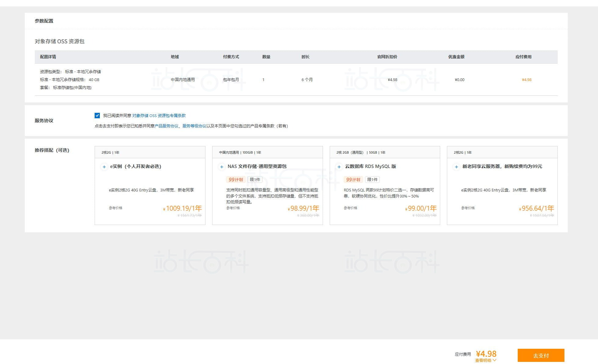This screenshot has height=364, width=598.
Task: Uncheck the 我已阅读并同意 agreement checkbox
Action: point(97,116)
